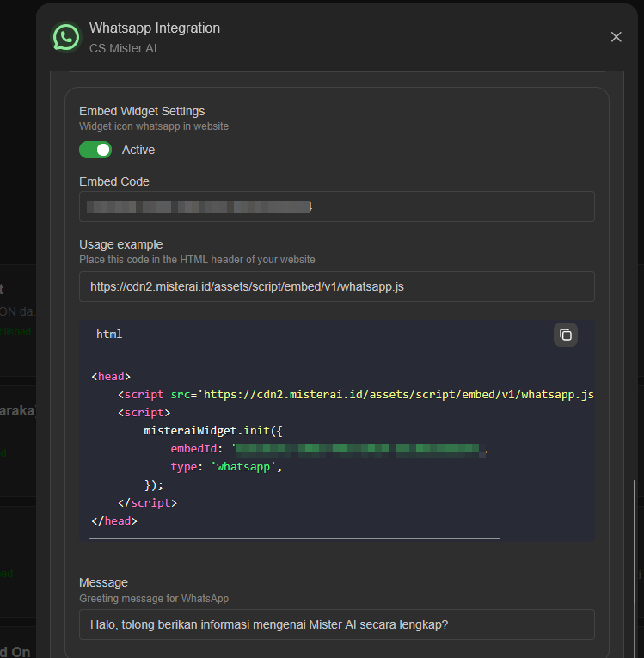Click the Whatsapp Integration title text

pos(155,28)
